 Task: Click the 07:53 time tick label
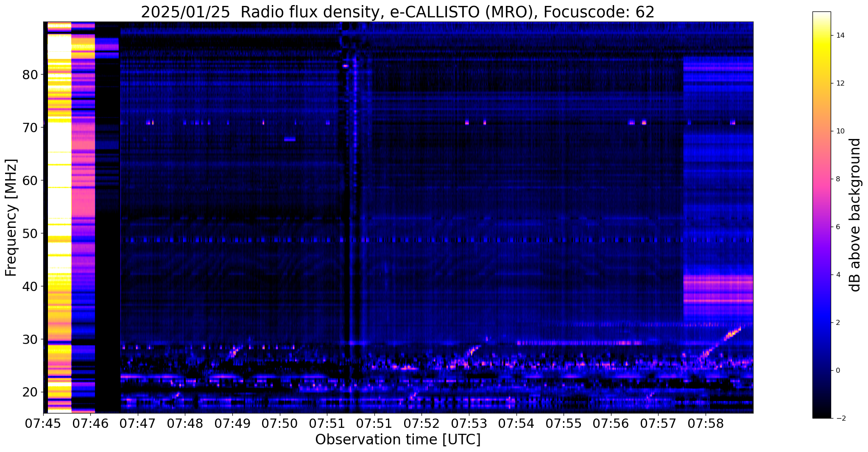(x=469, y=424)
